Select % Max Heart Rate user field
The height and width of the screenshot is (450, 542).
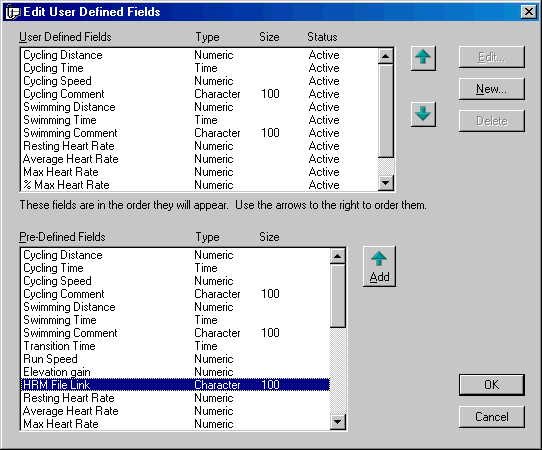click(x=200, y=185)
